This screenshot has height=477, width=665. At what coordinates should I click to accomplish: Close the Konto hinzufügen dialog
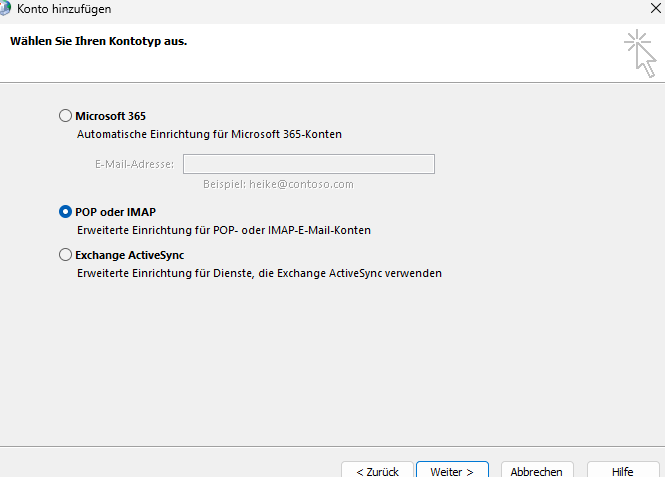[x=654, y=9]
